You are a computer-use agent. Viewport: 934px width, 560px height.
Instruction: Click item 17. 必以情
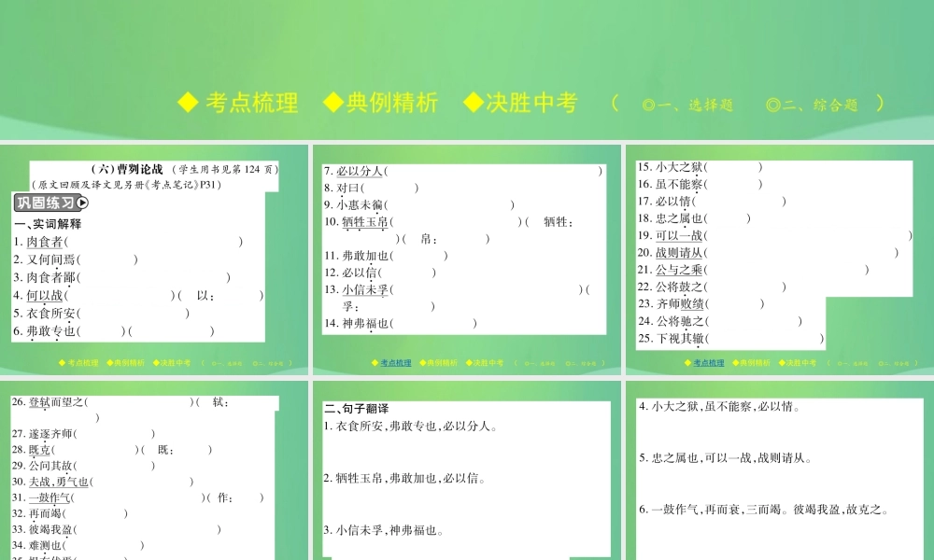coord(665,202)
